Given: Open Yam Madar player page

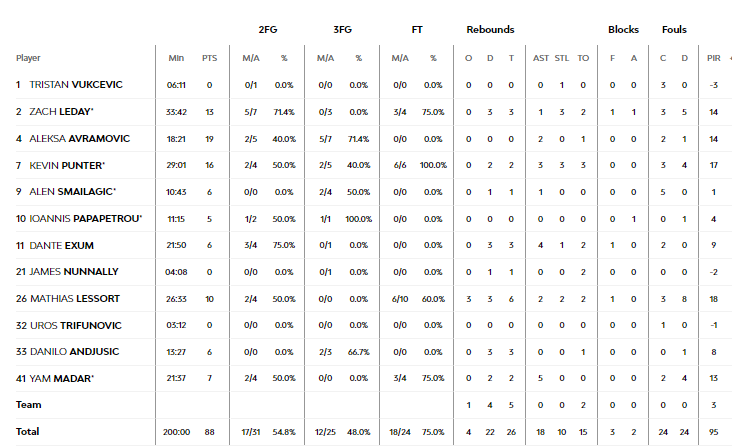Looking at the screenshot, I should 62,378.
